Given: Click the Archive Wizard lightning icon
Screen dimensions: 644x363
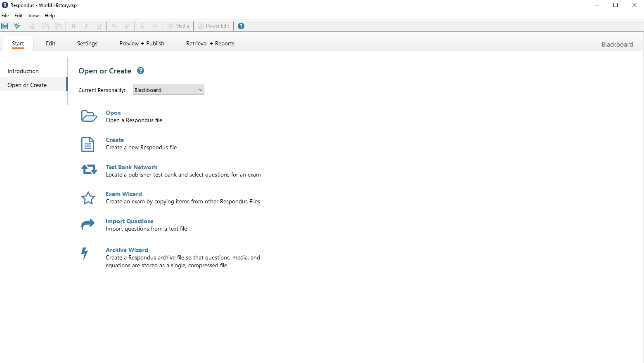Looking at the screenshot, I should (x=85, y=253).
